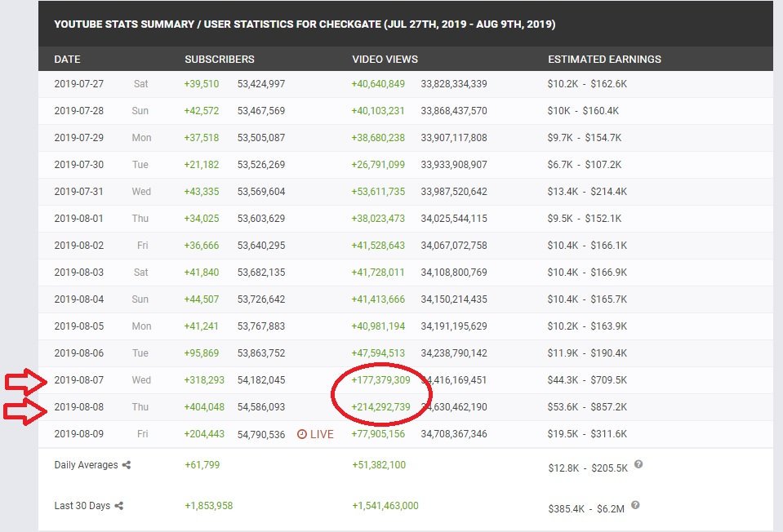Click view gain +47,594,513
Viewport: 783px width, 532px height.
(378, 353)
